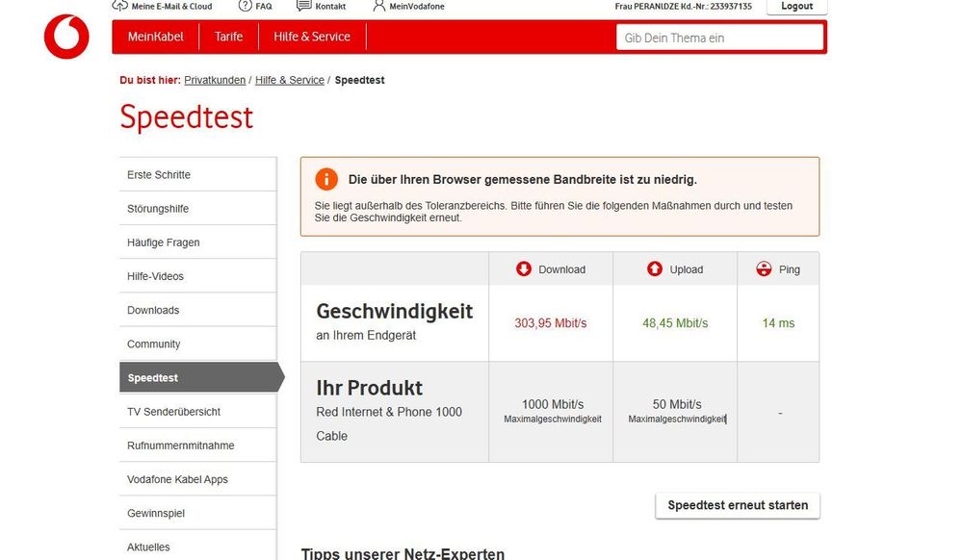Click the '1000 Mbit/s' maximum download speed
Viewport: 962px width, 560px height.
point(553,404)
